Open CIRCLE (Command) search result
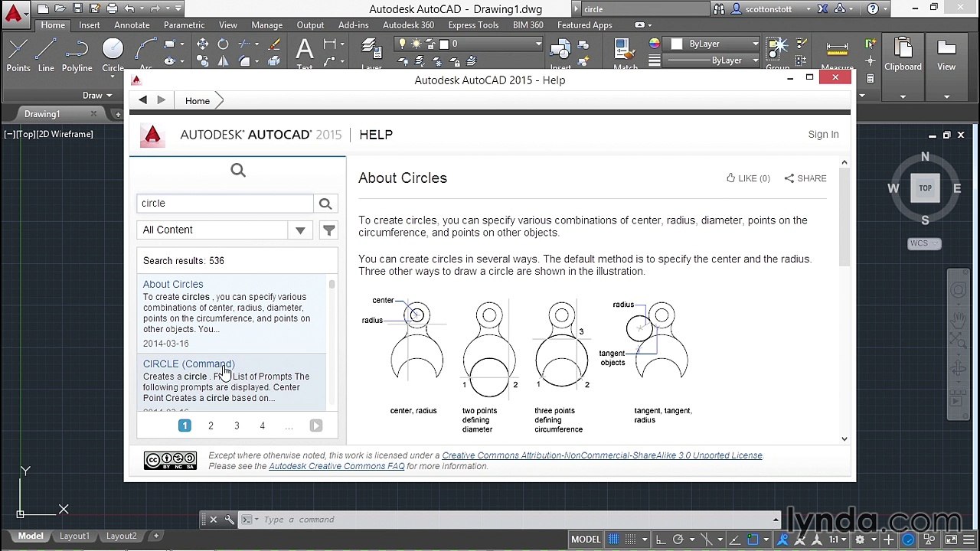The height and width of the screenshot is (551, 980). tap(188, 364)
